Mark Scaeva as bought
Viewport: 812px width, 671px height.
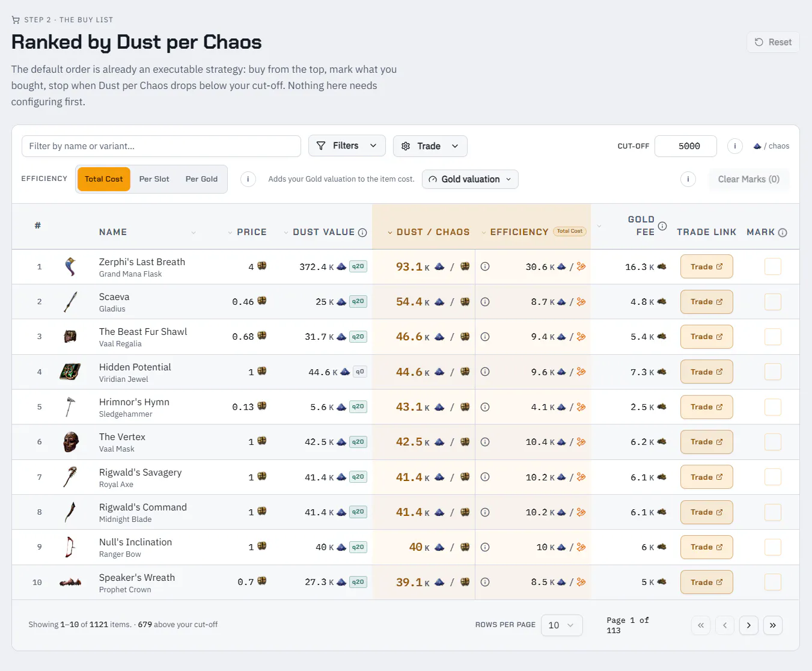[x=773, y=302]
